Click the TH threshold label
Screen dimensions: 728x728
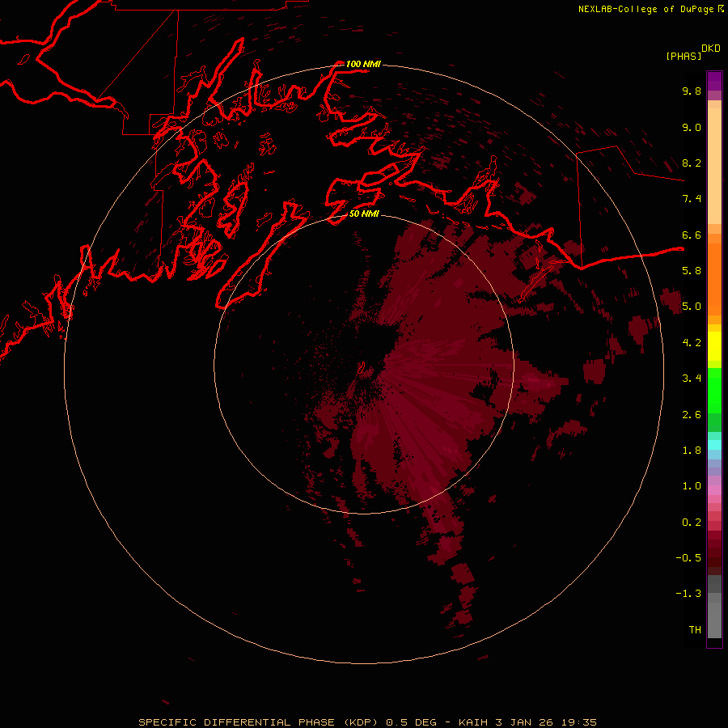tap(695, 630)
